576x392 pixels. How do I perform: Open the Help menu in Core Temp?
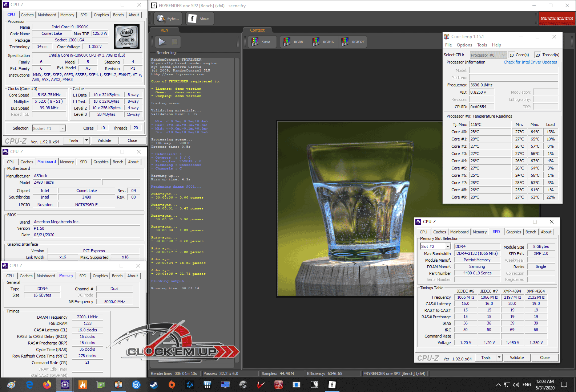coord(496,45)
